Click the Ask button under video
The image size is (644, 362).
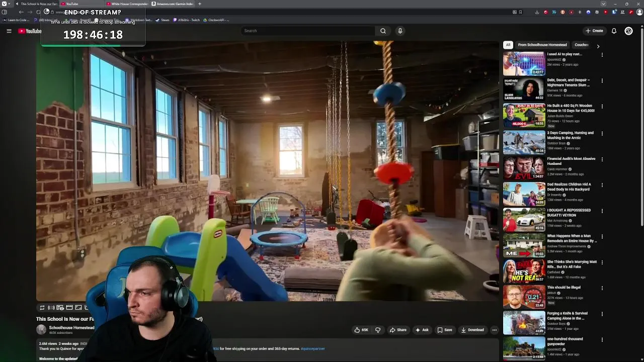[422, 330]
